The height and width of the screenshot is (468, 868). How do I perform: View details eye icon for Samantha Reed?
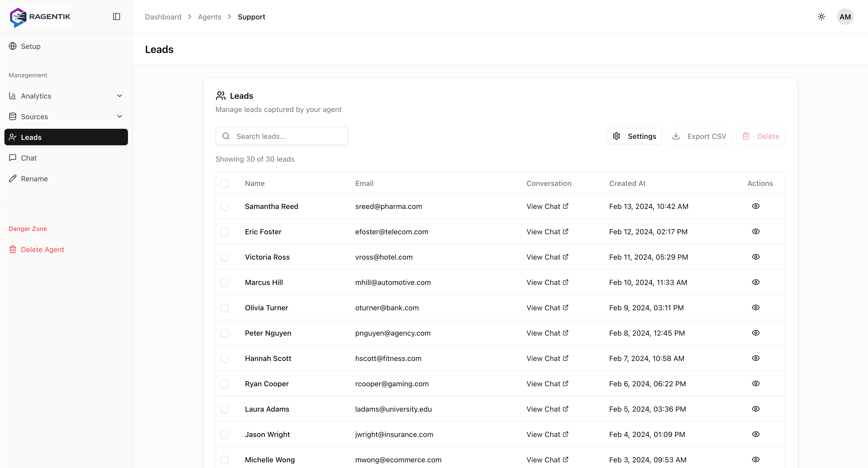pyautogui.click(x=756, y=206)
